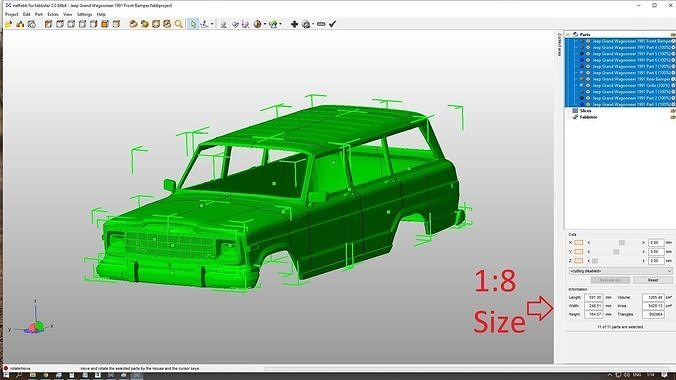
Task: Open dropdown next to gear disc icon
Action: tap(313, 24)
